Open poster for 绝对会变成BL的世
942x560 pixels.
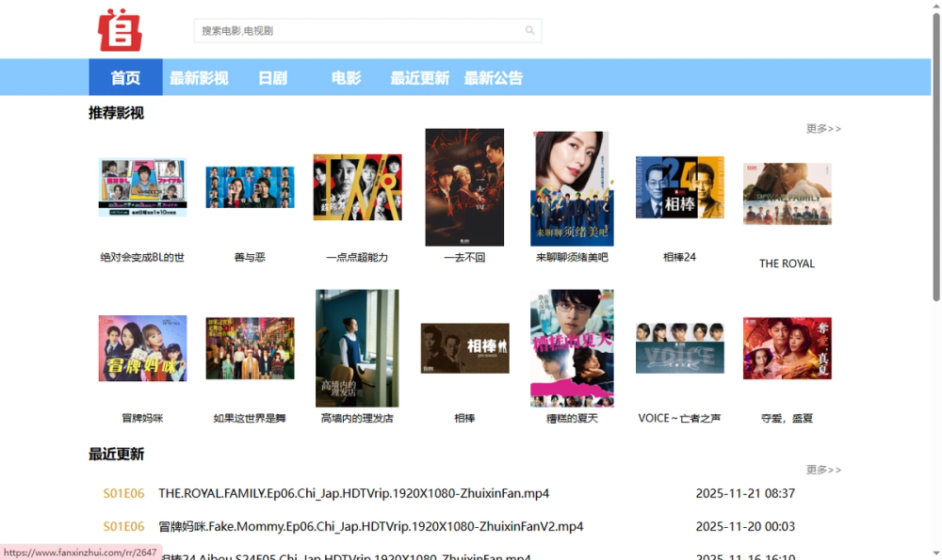pos(142,186)
